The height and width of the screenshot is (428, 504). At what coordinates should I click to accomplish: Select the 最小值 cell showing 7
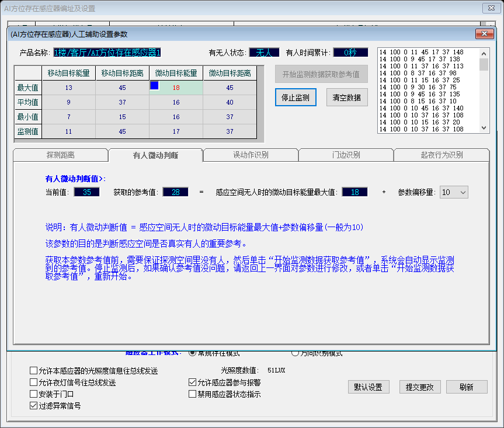coord(69,117)
